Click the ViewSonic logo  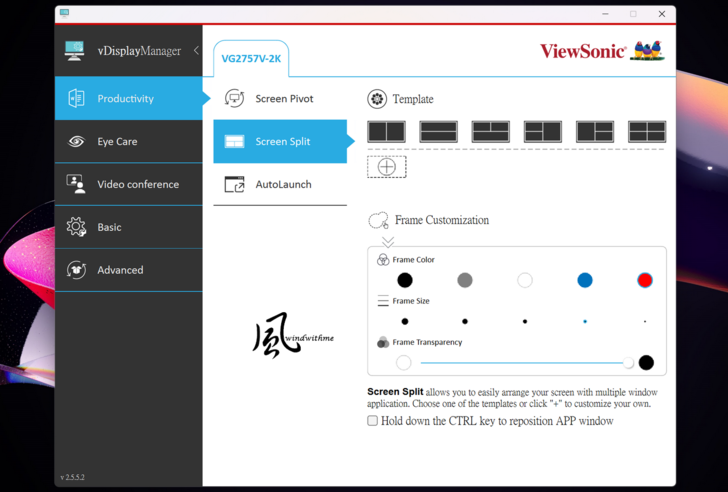[602, 51]
